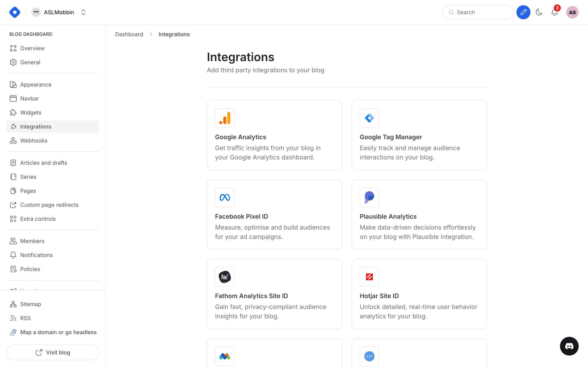Open Members label in sidebar
The image size is (588, 368).
point(32,241)
